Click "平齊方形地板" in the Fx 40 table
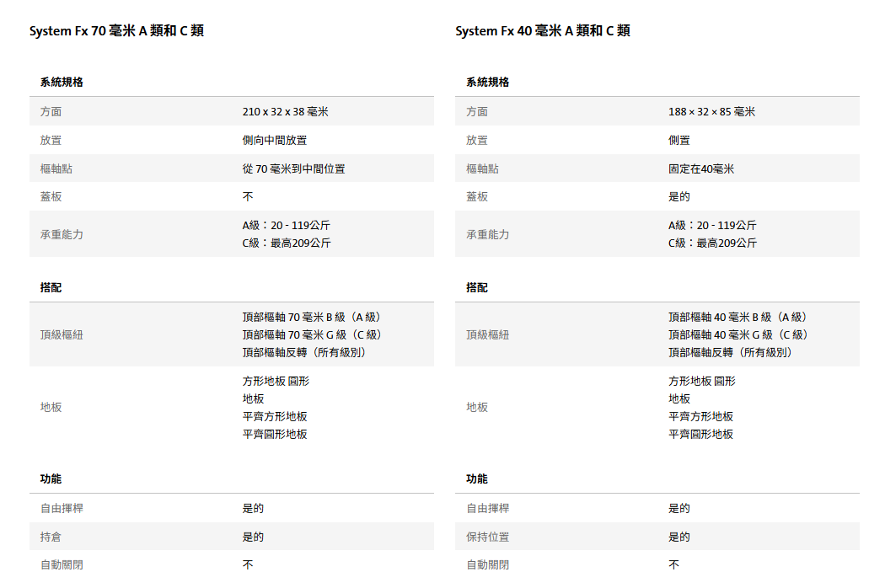 700,417
